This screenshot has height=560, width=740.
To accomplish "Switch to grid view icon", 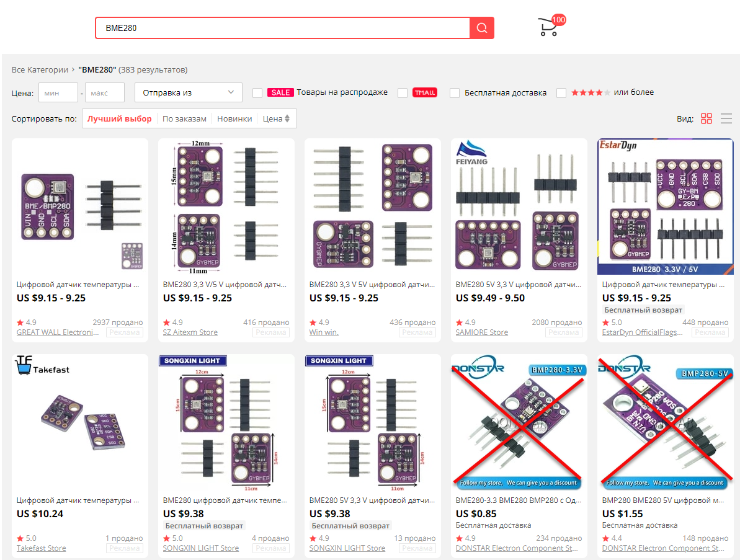I will pos(707,118).
